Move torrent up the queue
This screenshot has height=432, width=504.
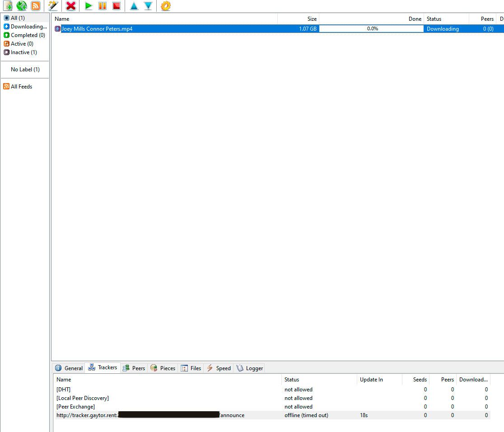click(x=134, y=6)
